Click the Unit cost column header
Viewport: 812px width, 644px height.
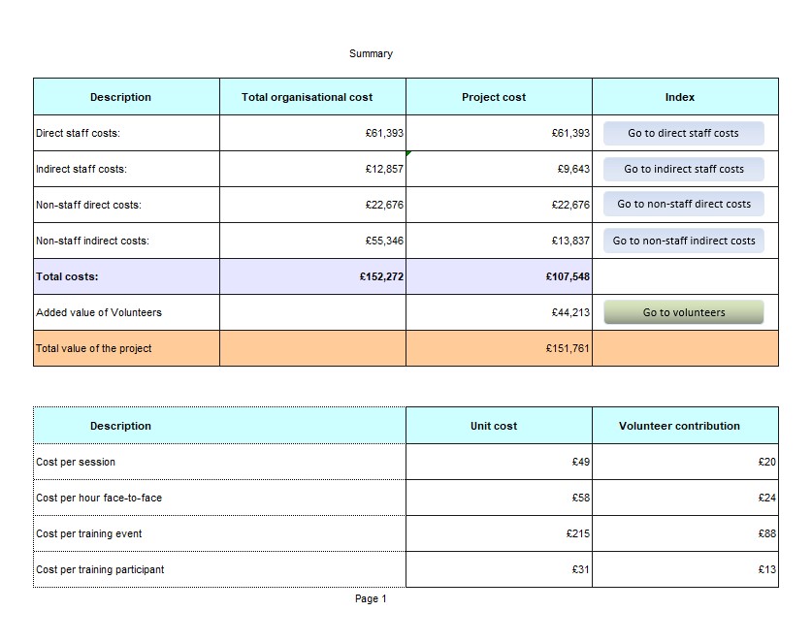tap(500, 426)
